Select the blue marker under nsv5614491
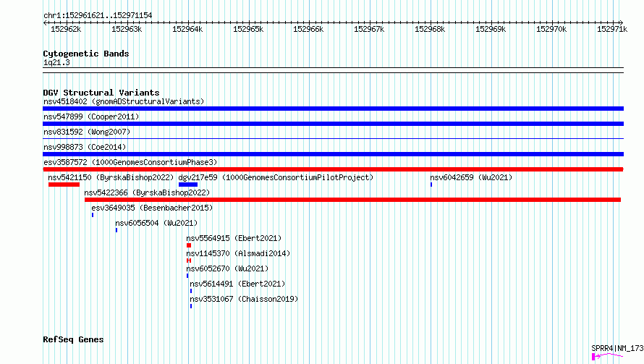 191,291
